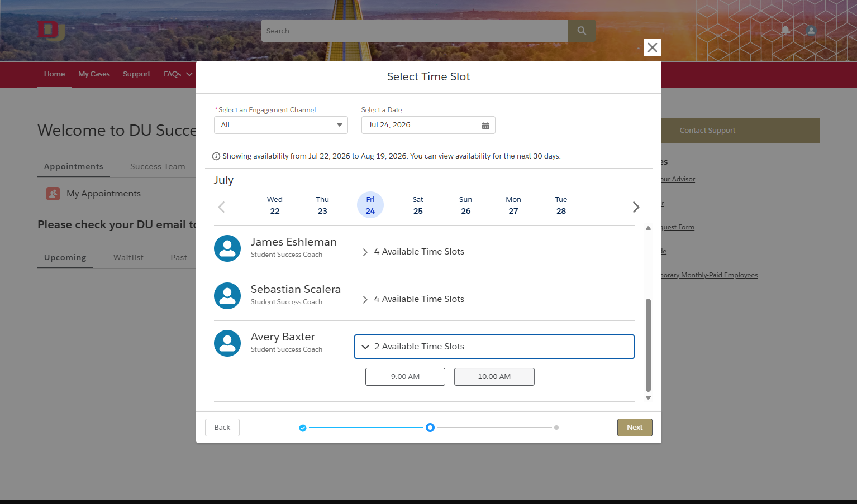
Task: Select Thu 23 in date strip
Action: point(322,205)
